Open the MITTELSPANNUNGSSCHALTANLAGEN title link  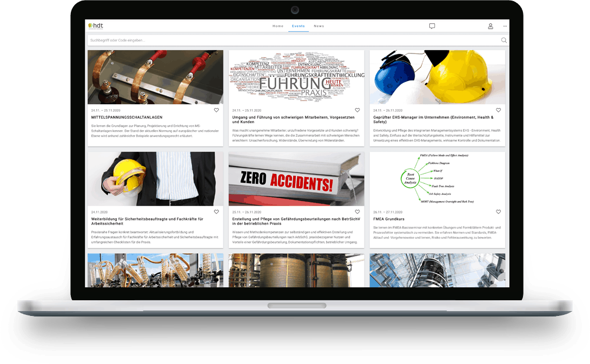click(127, 117)
